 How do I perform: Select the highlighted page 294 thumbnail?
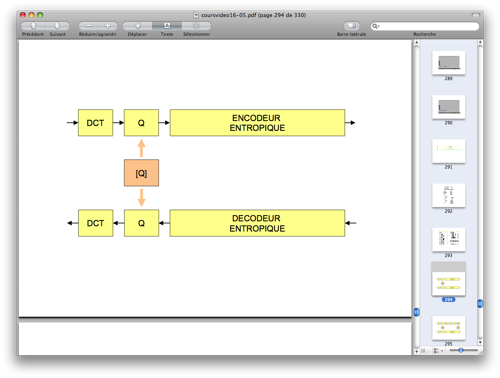448,279
